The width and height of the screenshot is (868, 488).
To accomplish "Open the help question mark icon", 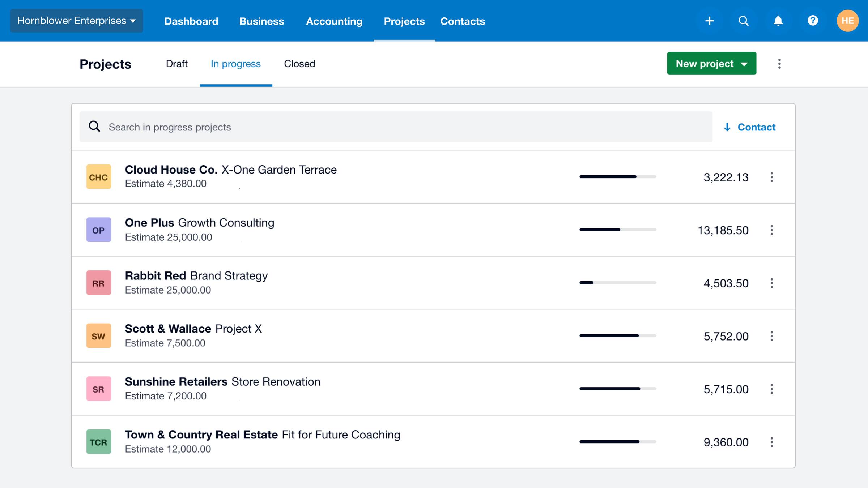I will (x=813, y=21).
